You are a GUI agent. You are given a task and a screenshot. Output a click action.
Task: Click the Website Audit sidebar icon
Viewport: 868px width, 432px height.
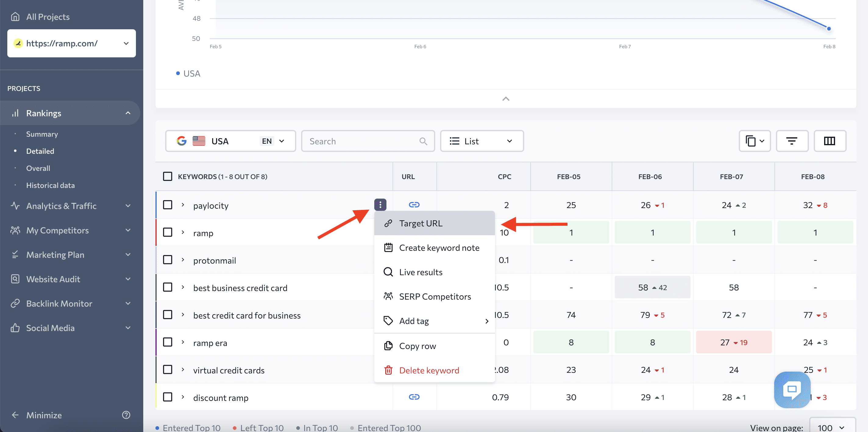click(x=15, y=279)
